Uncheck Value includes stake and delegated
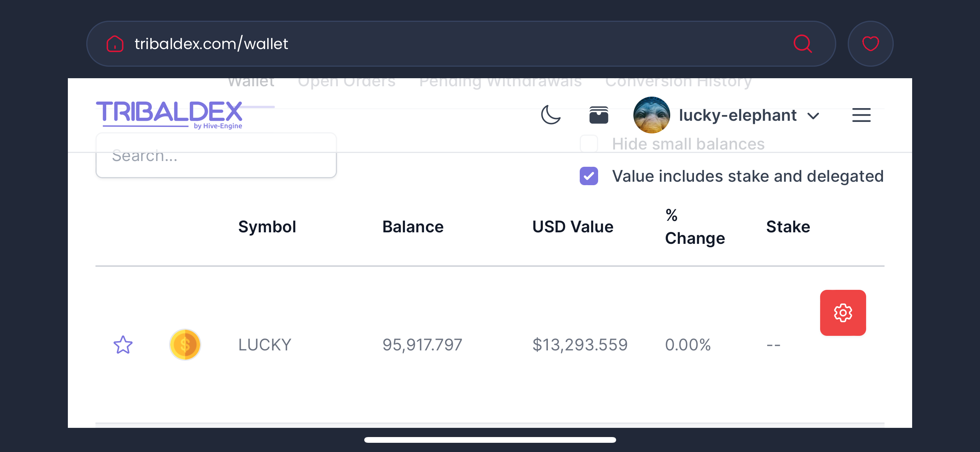Viewport: 980px width, 452px height. point(589,176)
